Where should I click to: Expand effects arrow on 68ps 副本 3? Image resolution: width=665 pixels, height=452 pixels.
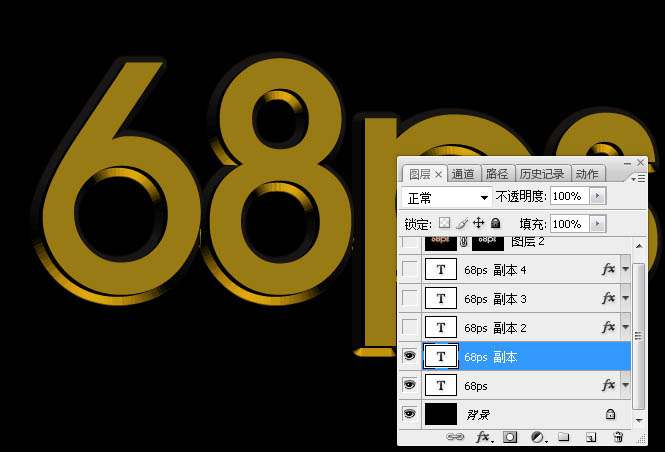pos(626,298)
